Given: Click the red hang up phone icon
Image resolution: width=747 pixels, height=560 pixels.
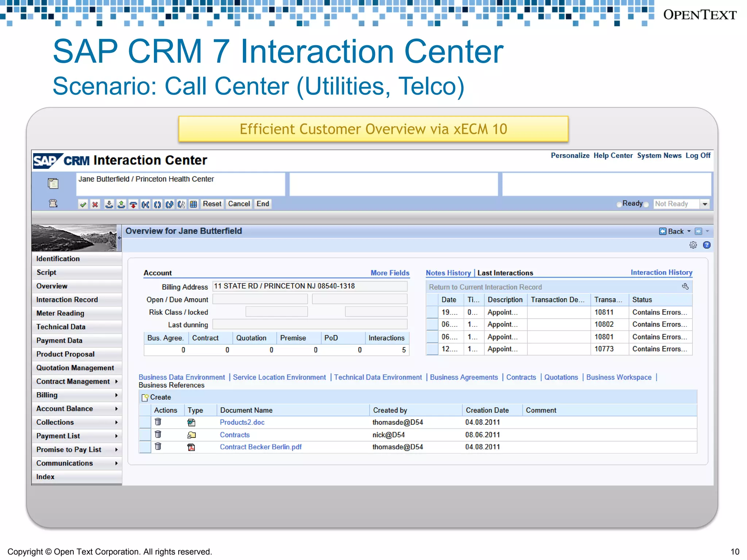Looking at the screenshot, I should (x=133, y=204).
